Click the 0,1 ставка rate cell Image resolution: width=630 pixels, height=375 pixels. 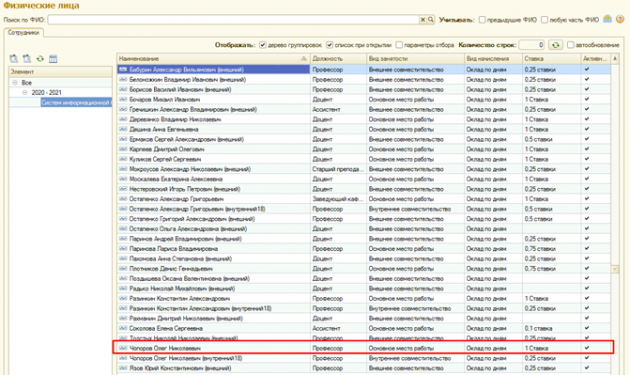click(551, 328)
